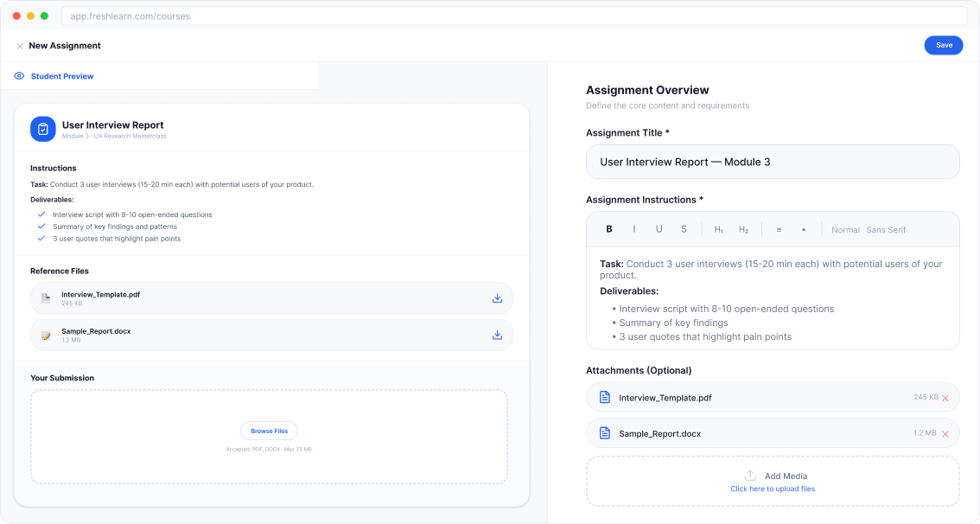980x524 pixels.
Task: Close the New Assignment editor
Action: pos(20,46)
